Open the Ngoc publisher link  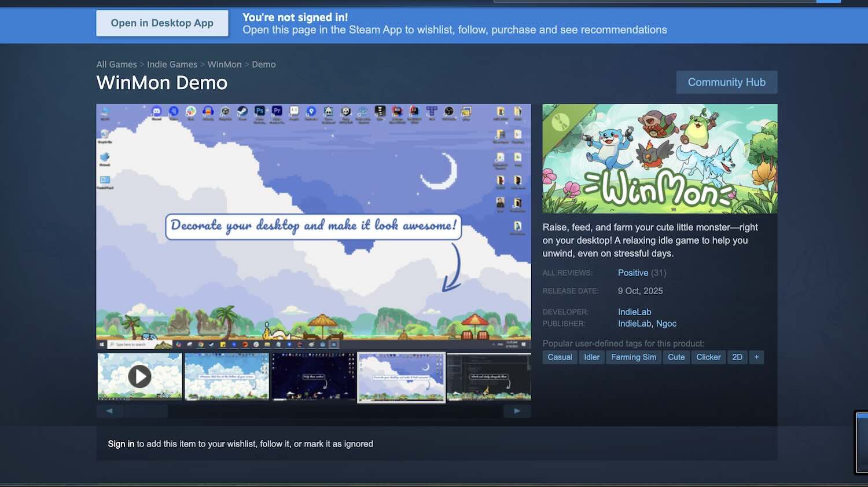coord(666,324)
